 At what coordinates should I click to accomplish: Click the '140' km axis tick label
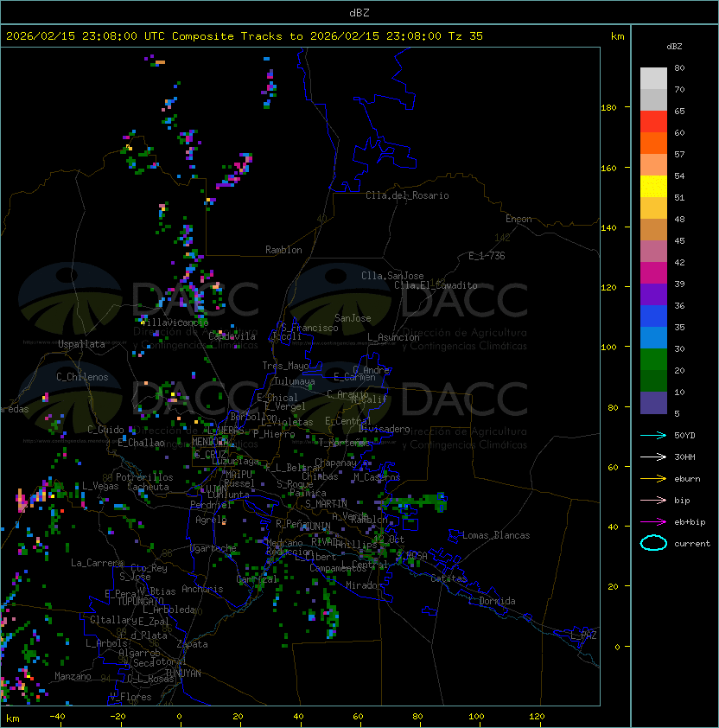pyautogui.click(x=608, y=228)
